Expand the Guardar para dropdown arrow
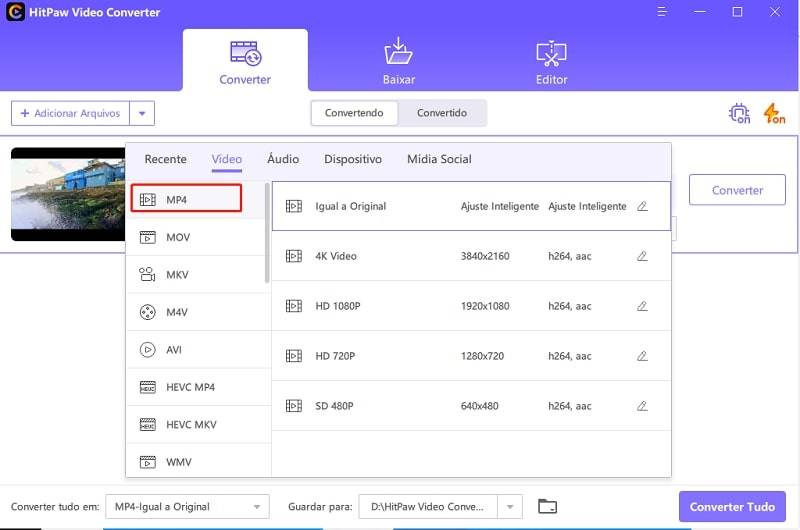Screen dimensions: 800x530 510,507
